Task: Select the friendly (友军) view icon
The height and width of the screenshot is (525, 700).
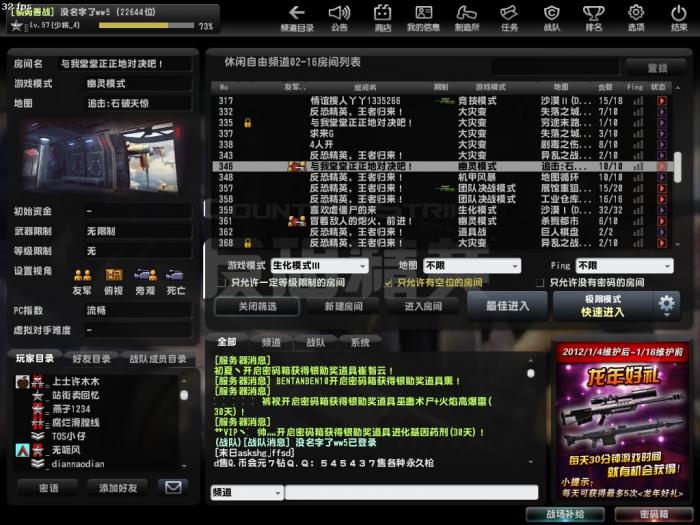Action: pos(83,275)
